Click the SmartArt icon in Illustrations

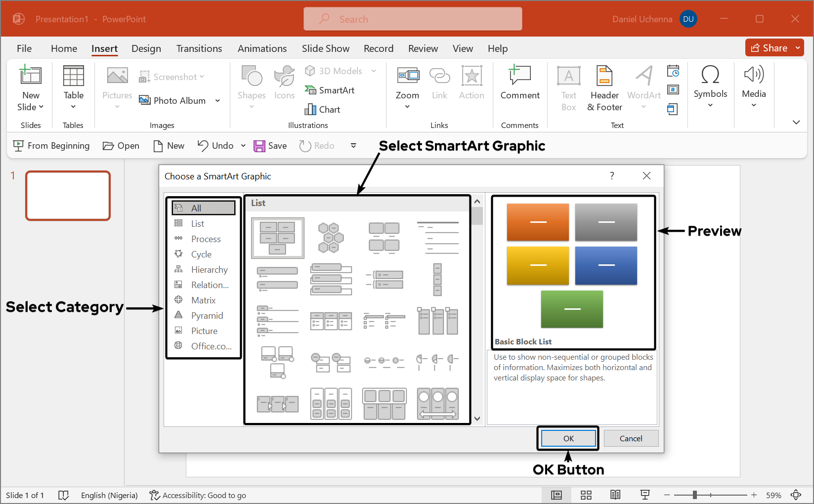[x=310, y=90]
